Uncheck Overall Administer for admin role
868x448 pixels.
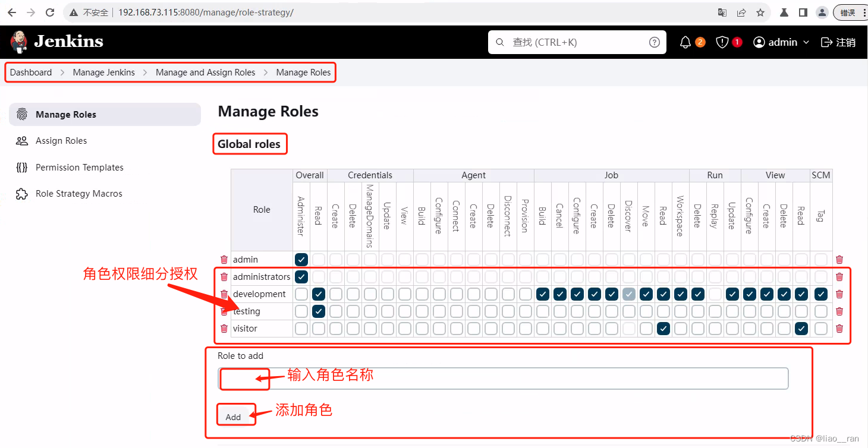coord(301,260)
